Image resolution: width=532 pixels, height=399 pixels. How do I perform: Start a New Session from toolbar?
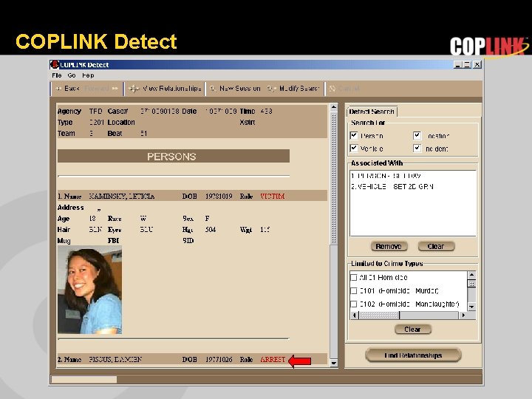(x=235, y=89)
